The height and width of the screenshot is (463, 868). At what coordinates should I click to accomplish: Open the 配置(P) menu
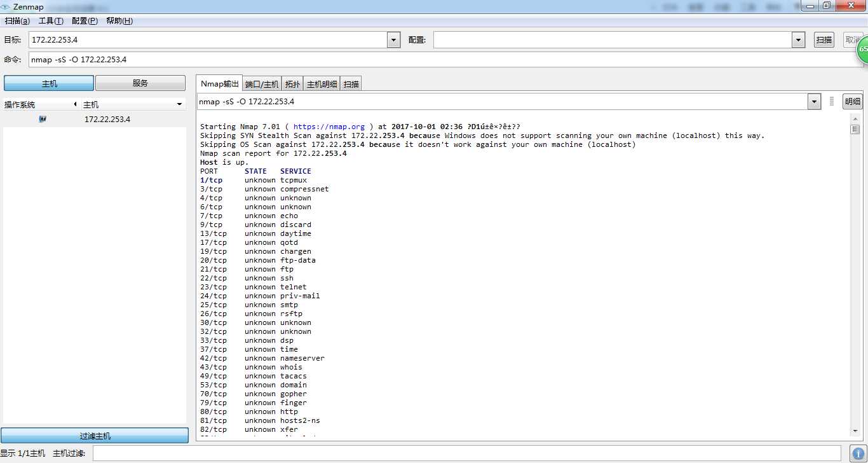point(85,21)
